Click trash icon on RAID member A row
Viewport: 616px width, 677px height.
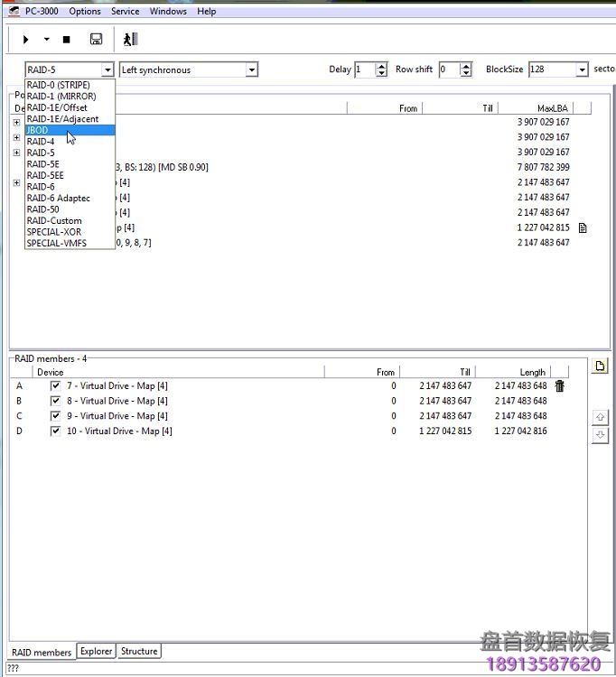[560, 386]
